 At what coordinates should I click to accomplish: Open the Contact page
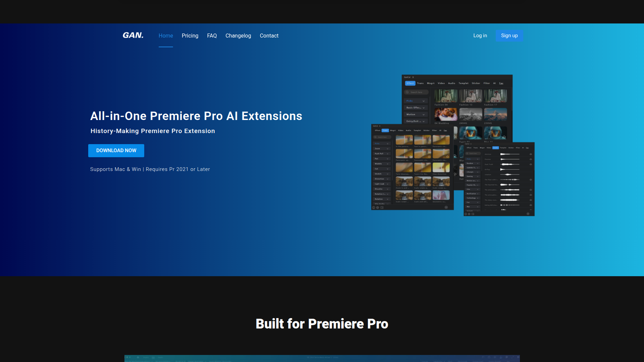(269, 36)
